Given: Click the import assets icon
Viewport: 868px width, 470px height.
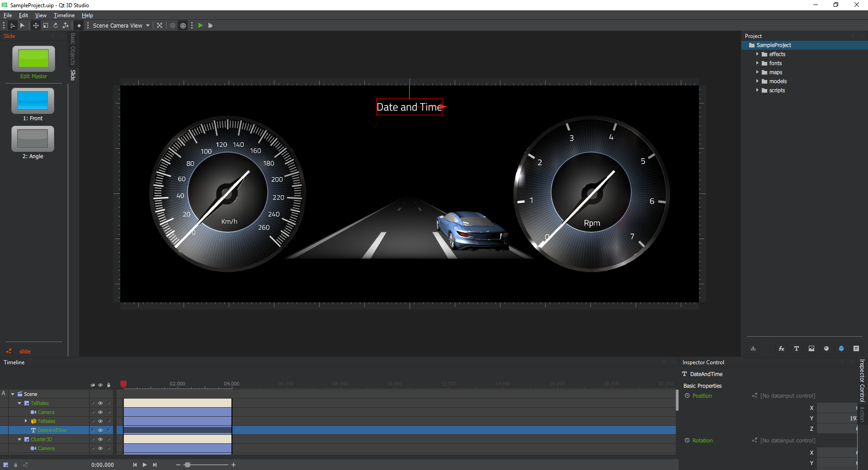Looking at the screenshot, I should (x=753, y=348).
